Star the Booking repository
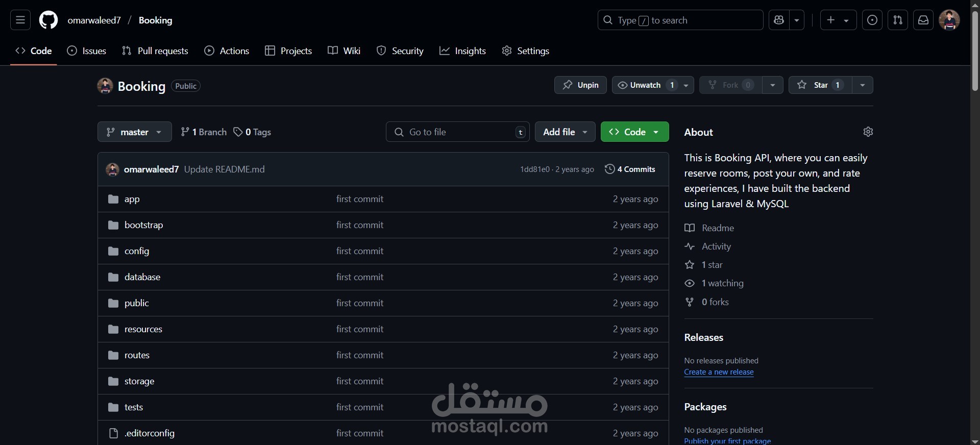Image resolution: width=980 pixels, height=445 pixels. click(820, 85)
